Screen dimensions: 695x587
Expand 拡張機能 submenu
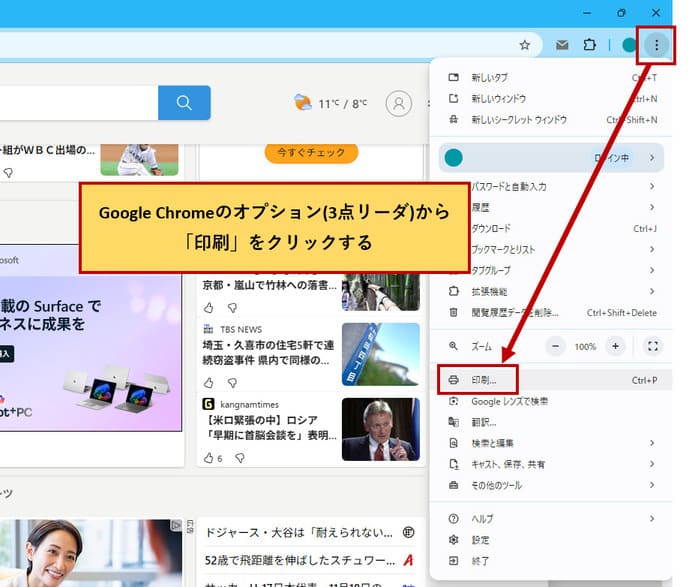[x=552, y=291]
